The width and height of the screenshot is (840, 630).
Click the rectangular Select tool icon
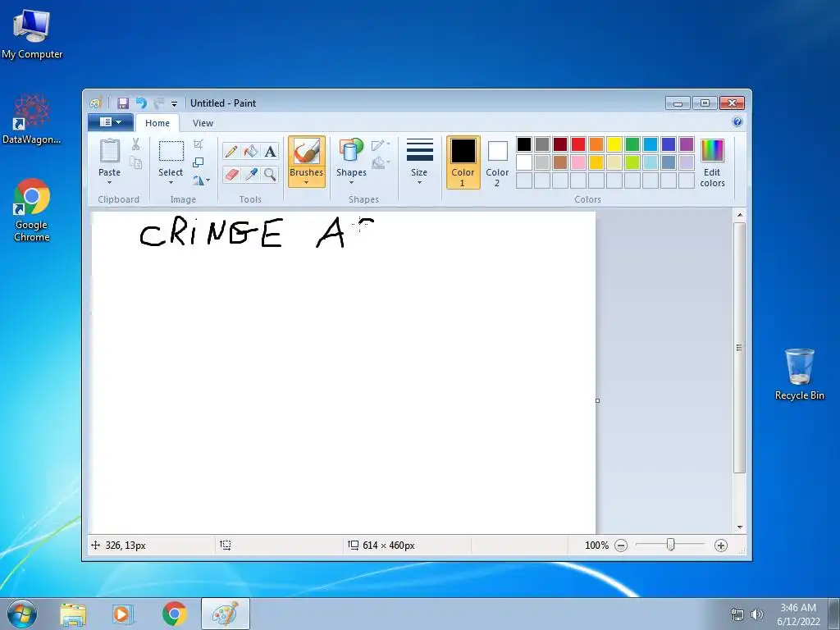pos(171,151)
